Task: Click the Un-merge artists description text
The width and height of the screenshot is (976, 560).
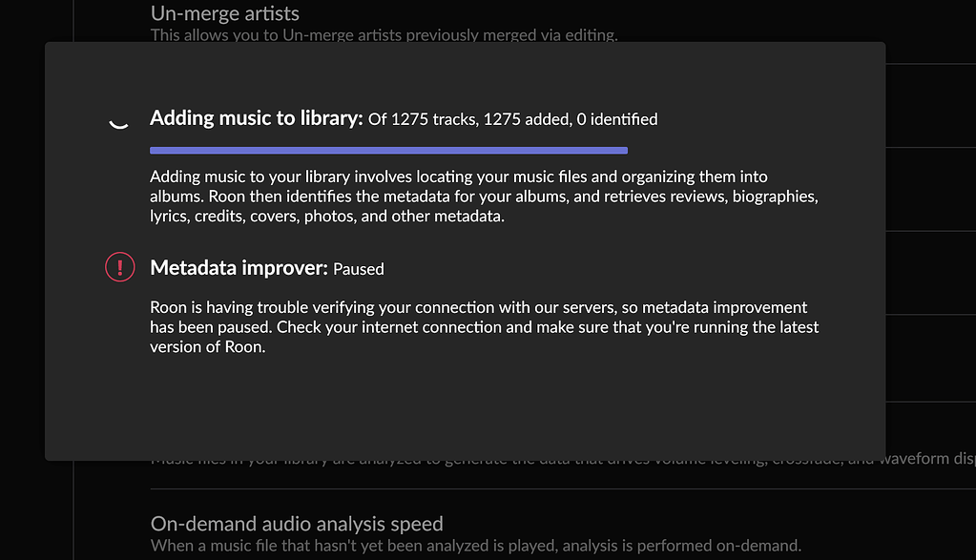Action: pos(383,34)
